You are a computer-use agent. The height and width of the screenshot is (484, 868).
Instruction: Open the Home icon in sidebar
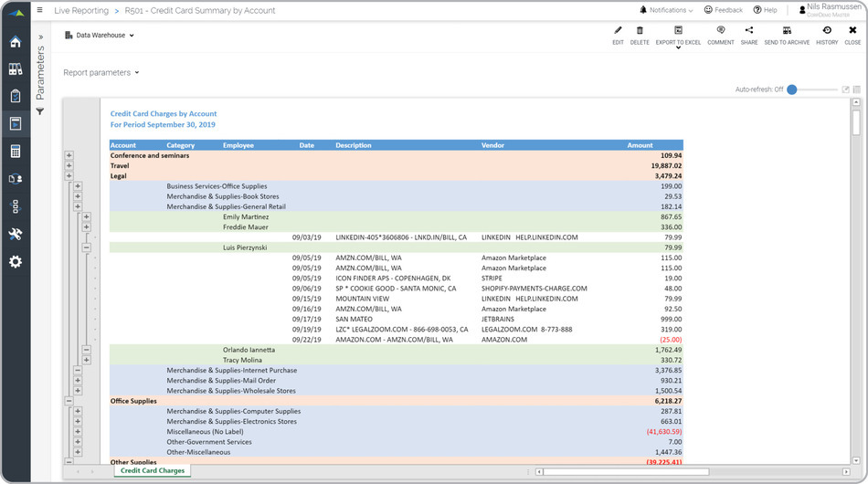tap(16, 42)
